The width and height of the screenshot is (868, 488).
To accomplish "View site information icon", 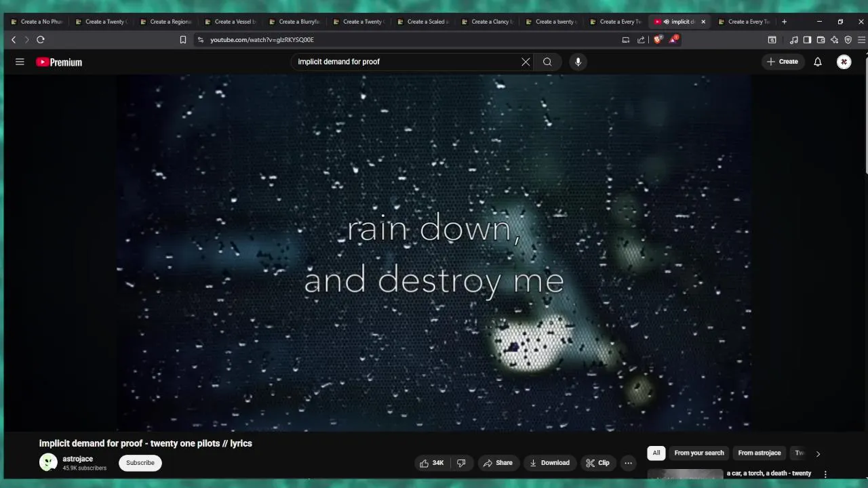I will [x=200, y=40].
